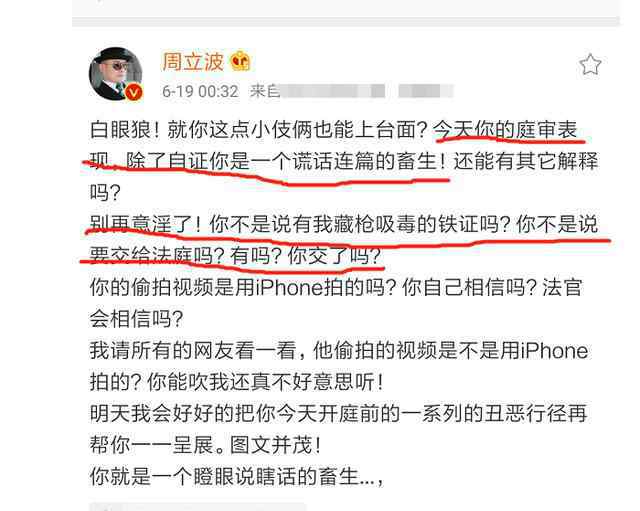Click the orange V verified badge
640x511 pixels.
pos(133,92)
